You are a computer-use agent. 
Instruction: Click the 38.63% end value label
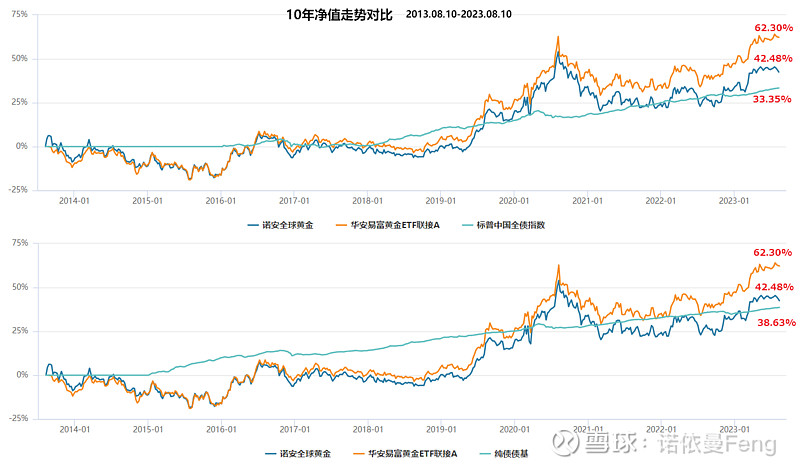point(777,322)
